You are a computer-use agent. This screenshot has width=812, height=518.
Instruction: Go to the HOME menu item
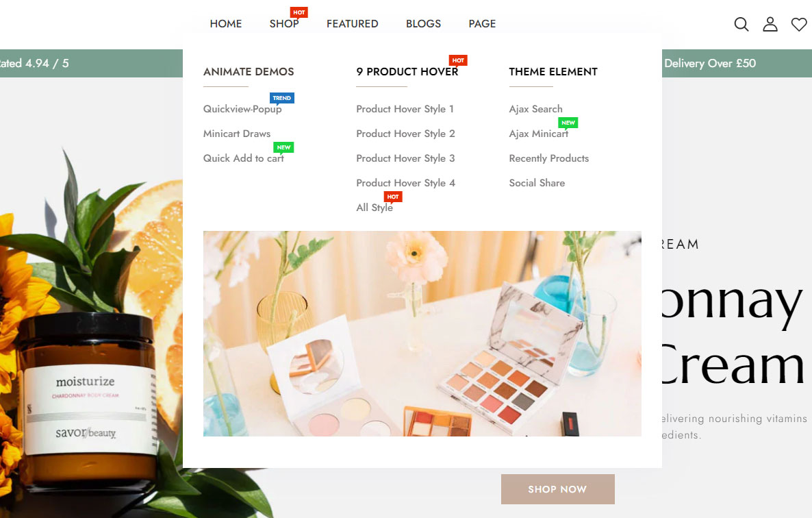tap(226, 24)
